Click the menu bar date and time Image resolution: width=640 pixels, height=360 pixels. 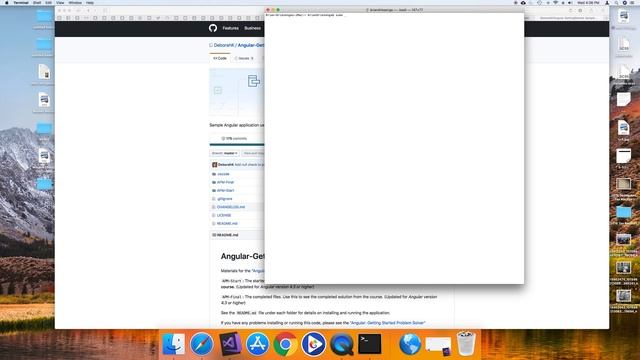click(x=588, y=2)
